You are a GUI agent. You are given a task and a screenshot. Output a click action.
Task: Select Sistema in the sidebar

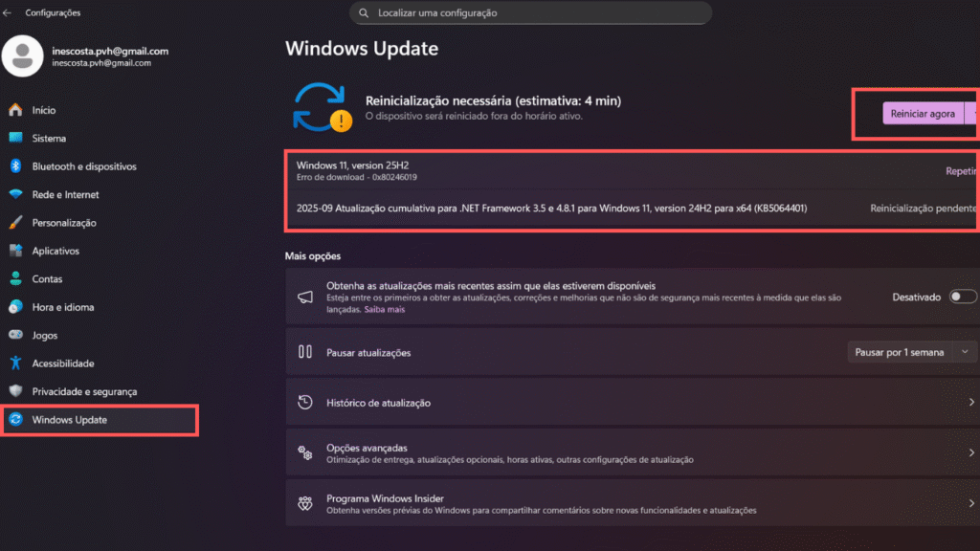[x=49, y=139]
